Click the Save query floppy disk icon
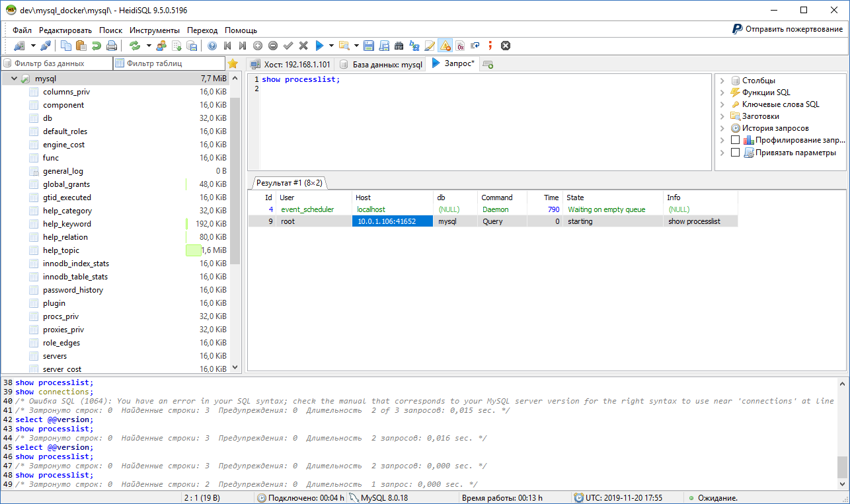 point(369,46)
